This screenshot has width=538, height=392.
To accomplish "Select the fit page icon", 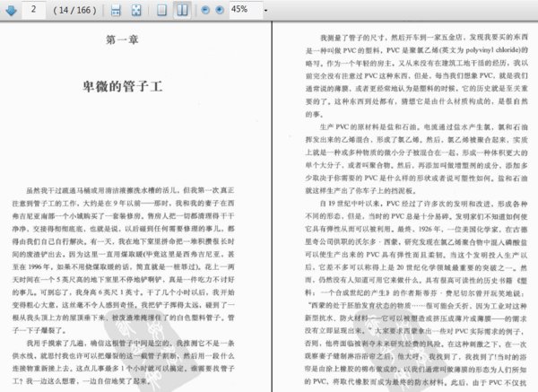I will click(x=136, y=10).
